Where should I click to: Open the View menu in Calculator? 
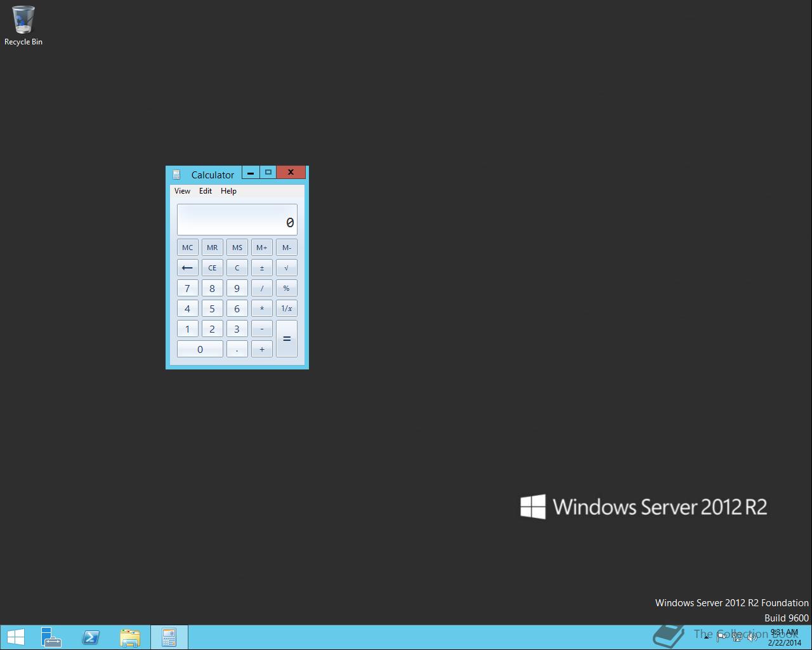click(x=182, y=190)
